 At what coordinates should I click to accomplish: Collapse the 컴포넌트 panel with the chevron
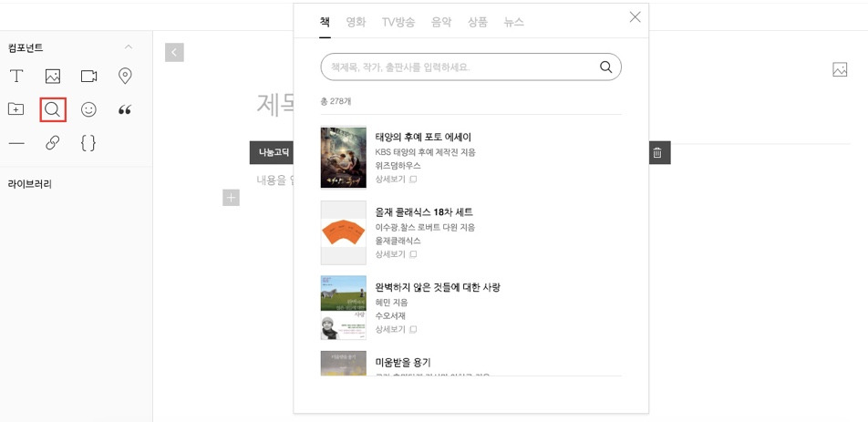tap(129, 47)
